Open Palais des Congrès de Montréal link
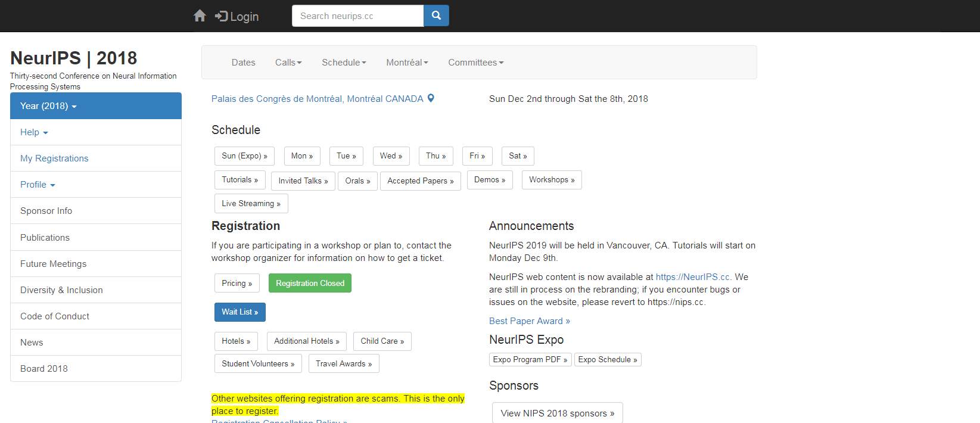980x423 pixels. coord(317,99)
